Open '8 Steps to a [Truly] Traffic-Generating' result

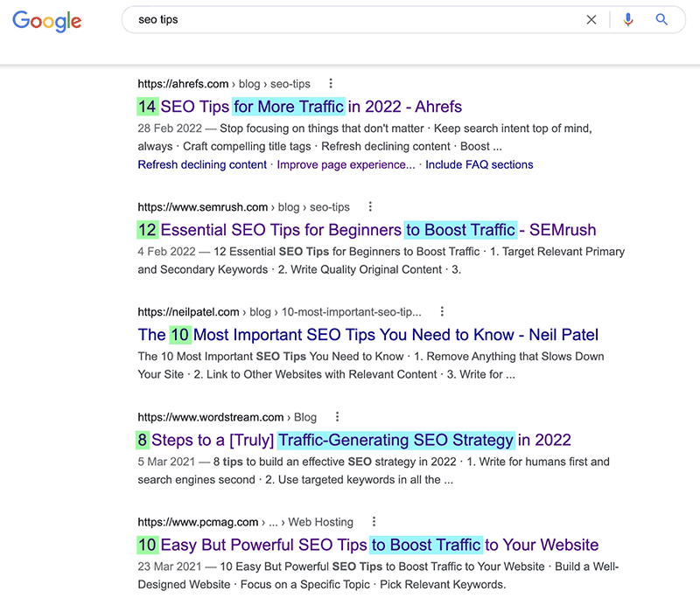coord(353,440)
